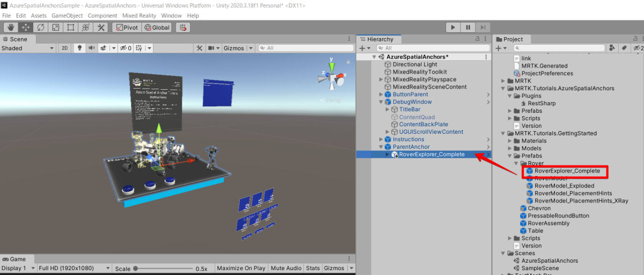
Task: Select Directional Light in Hierarchy
Action: point(415,64)
